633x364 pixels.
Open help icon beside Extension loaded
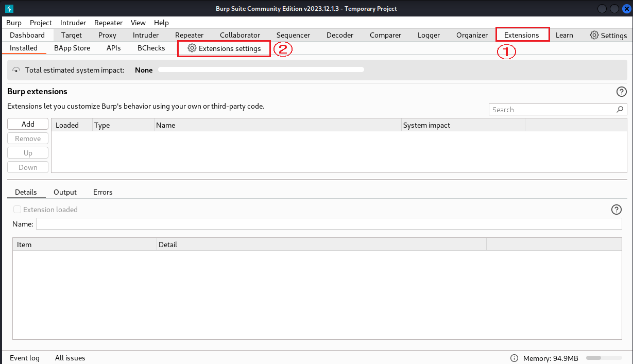617,210
